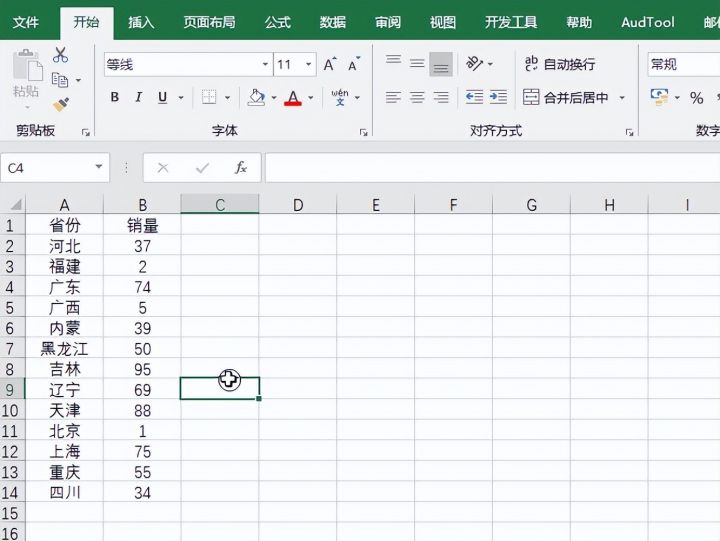
Task: Open font name 等线 dropdown
Action: click(265, 64)
